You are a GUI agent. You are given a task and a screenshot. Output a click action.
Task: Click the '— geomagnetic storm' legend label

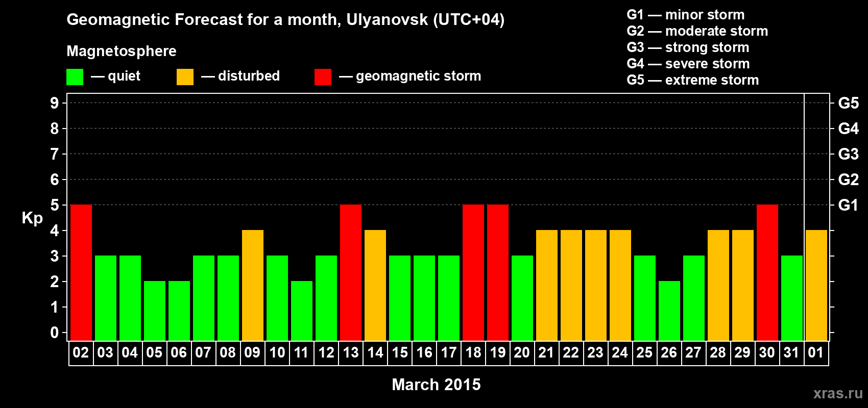[410, 76]
